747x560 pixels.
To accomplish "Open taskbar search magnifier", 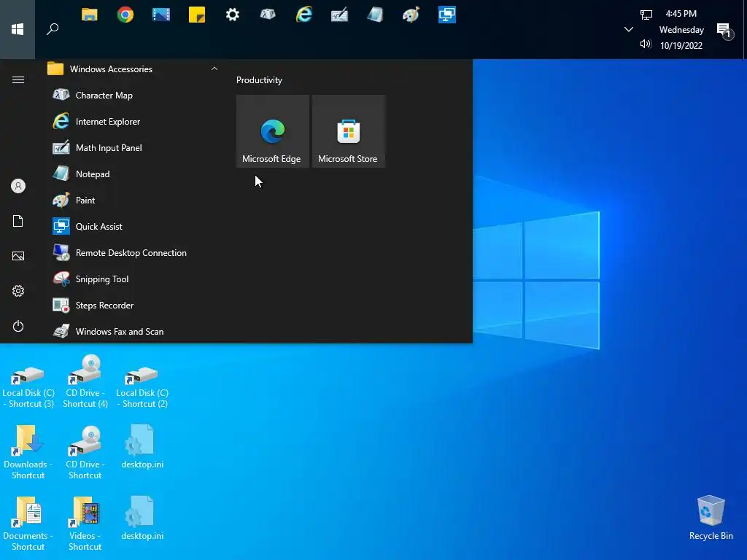I will (x=53, y=29).
